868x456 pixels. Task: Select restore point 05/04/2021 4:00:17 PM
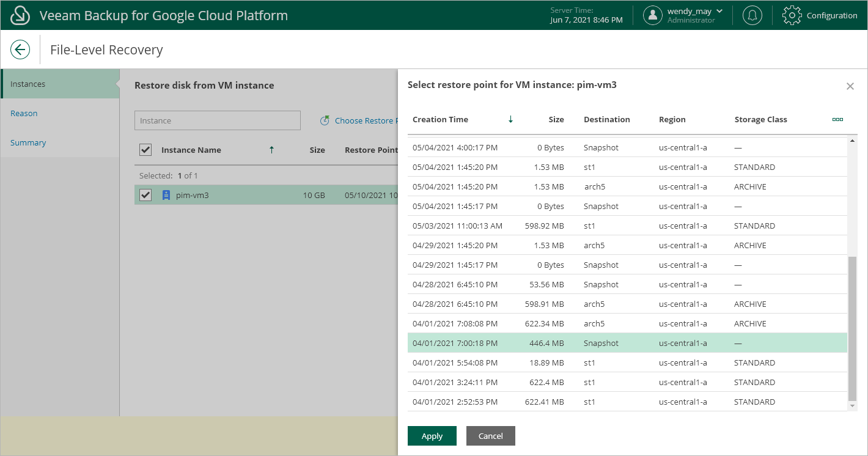point(628,147)
